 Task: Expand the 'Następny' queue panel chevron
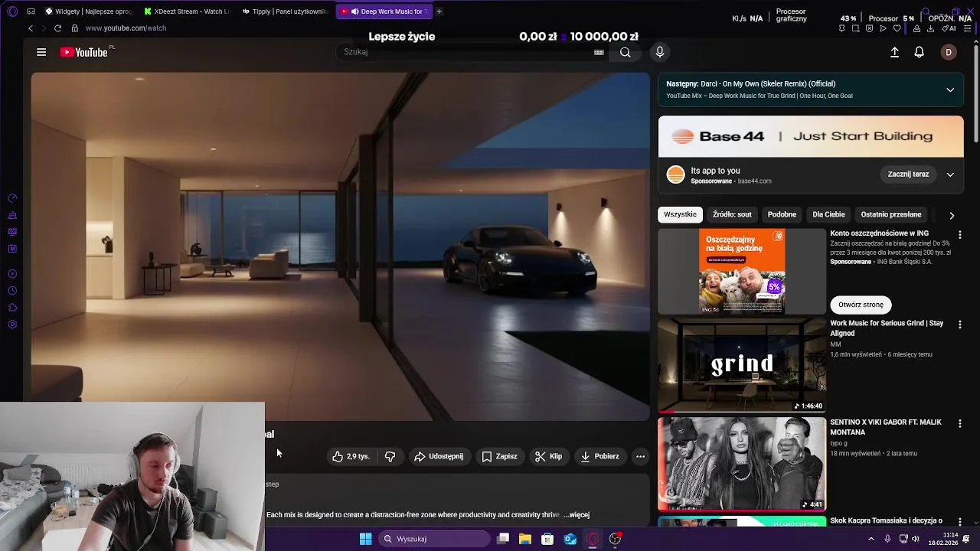(x=950, y=90)
